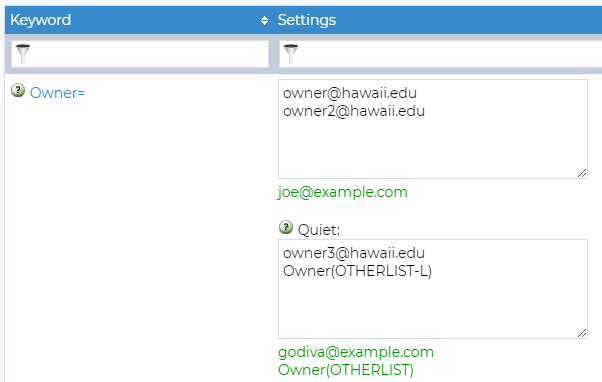This screenshot has height=382, width=602.
Task: Grab the Quiet textarea resize handle
Action: 582,333
